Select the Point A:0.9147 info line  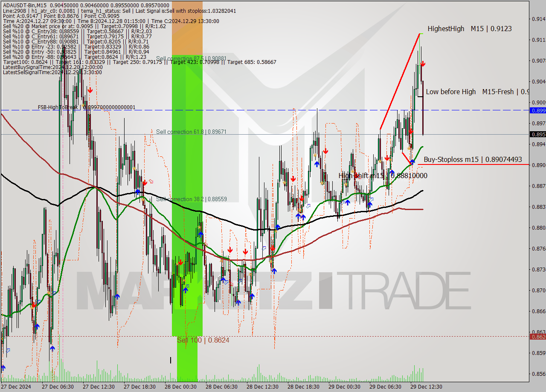(x=61, y=16)
